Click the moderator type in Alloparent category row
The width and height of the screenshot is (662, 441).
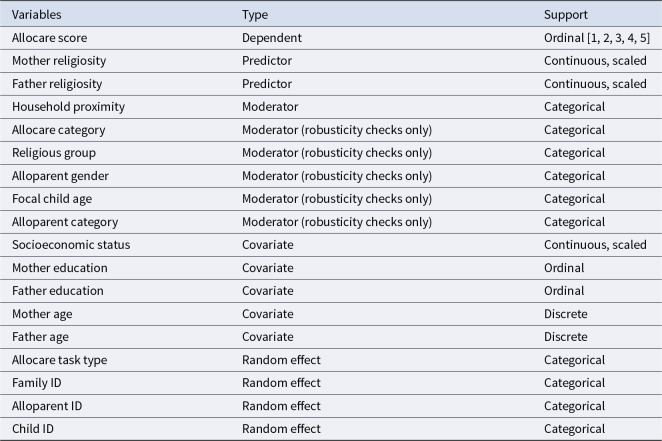coord(337,222)
